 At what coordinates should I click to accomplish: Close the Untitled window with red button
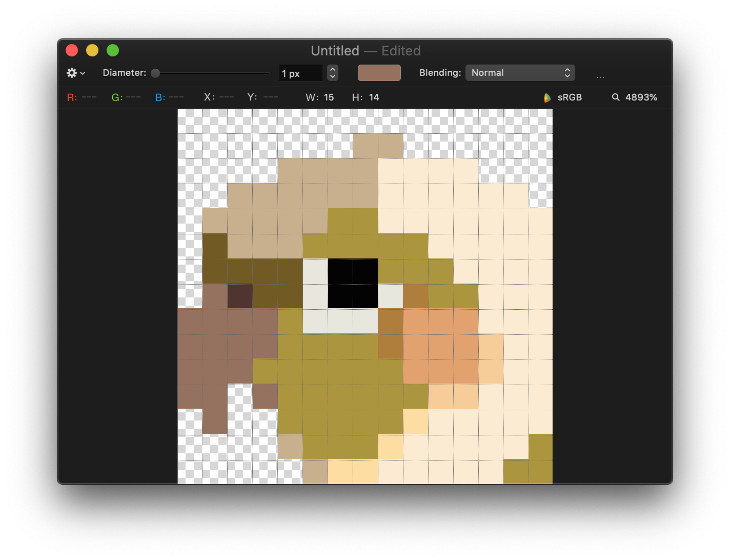(x=72, y=50)
